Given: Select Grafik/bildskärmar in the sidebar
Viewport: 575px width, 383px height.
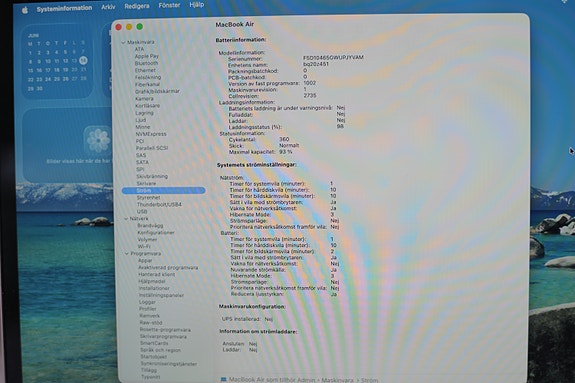Looking at the screenshot, I should (x=157, y=91).
